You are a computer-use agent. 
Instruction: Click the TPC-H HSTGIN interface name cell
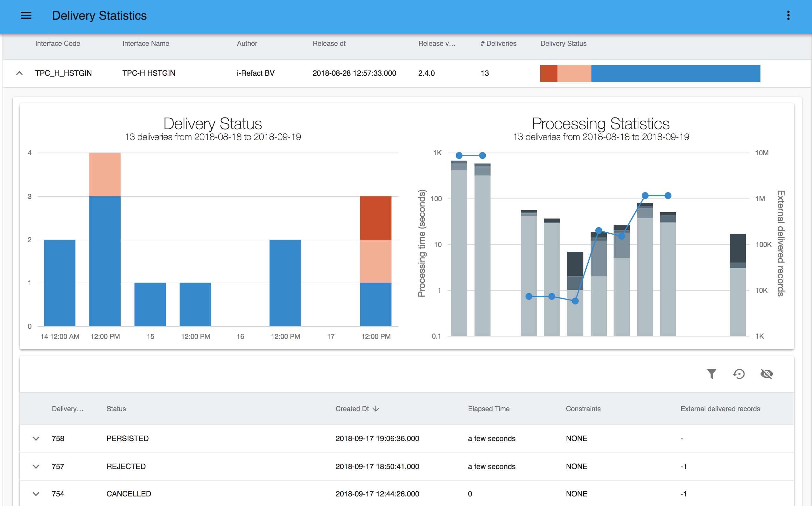click(x=149, y=73)
